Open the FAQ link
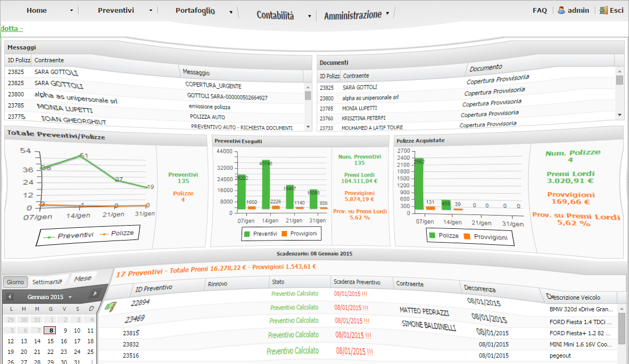 pyautogui.click(x=540, y=10)
